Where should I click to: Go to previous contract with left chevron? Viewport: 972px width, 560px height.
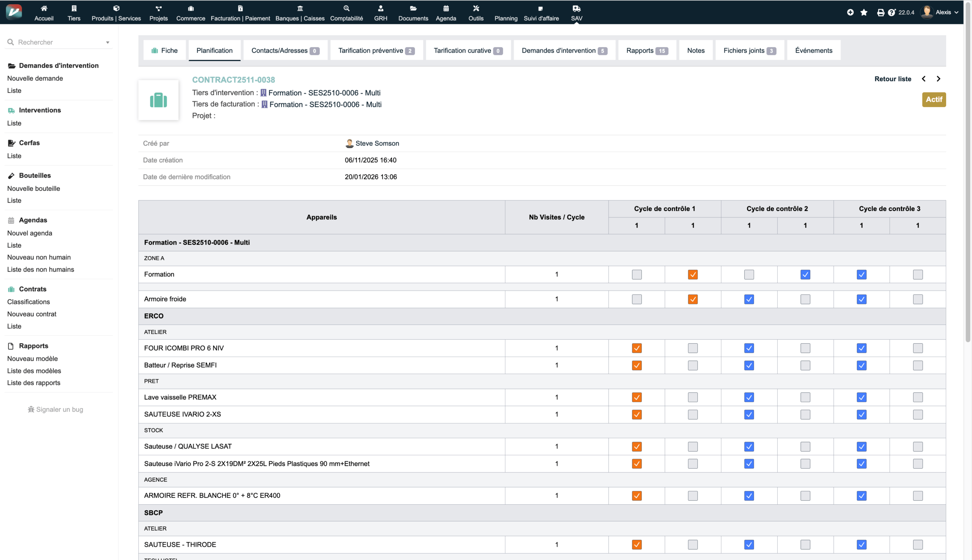tap(923, 79)
